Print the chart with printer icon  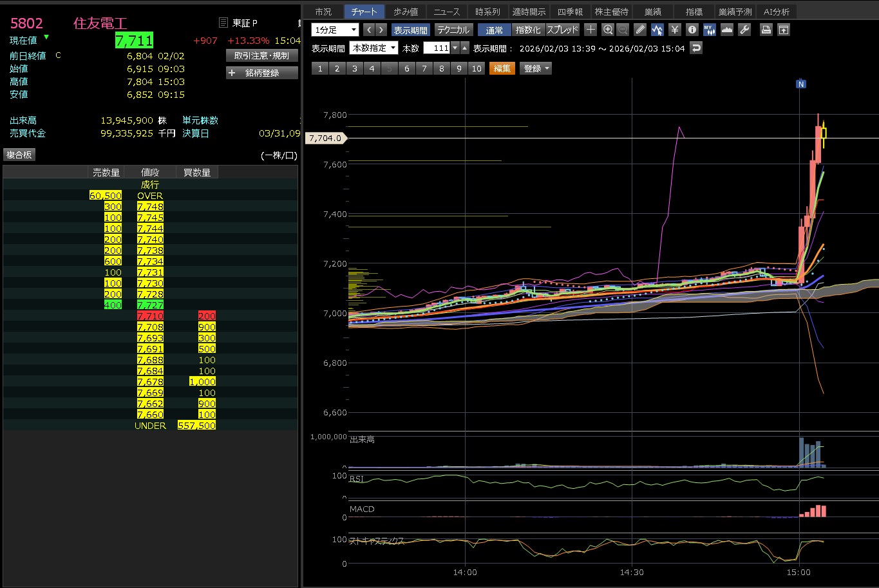766,30
